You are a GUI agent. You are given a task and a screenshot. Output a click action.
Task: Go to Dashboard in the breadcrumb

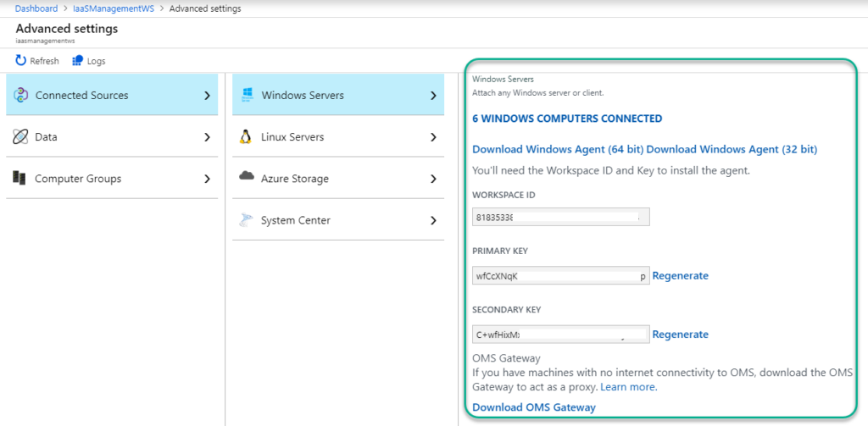(x=36, y=8)
